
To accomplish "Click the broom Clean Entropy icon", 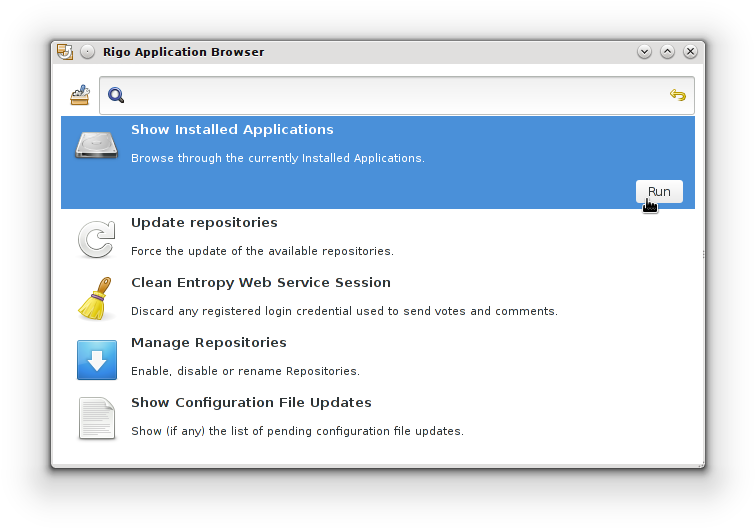I will 96,298.
